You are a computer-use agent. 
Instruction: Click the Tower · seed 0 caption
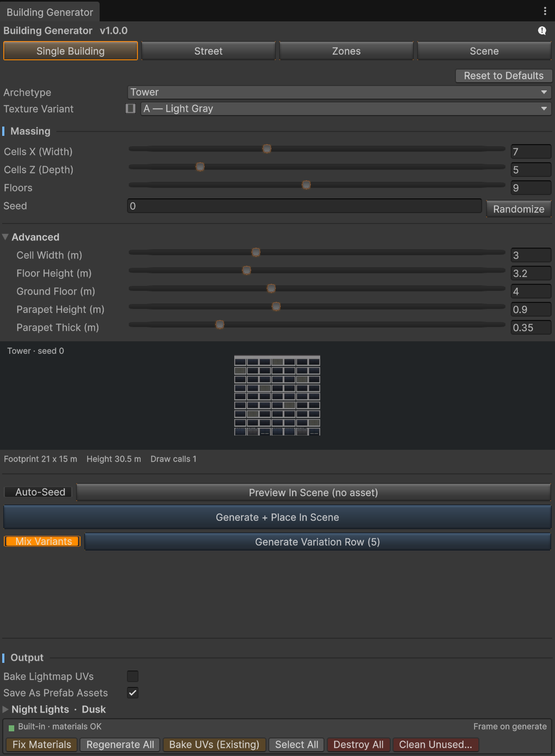36,351
